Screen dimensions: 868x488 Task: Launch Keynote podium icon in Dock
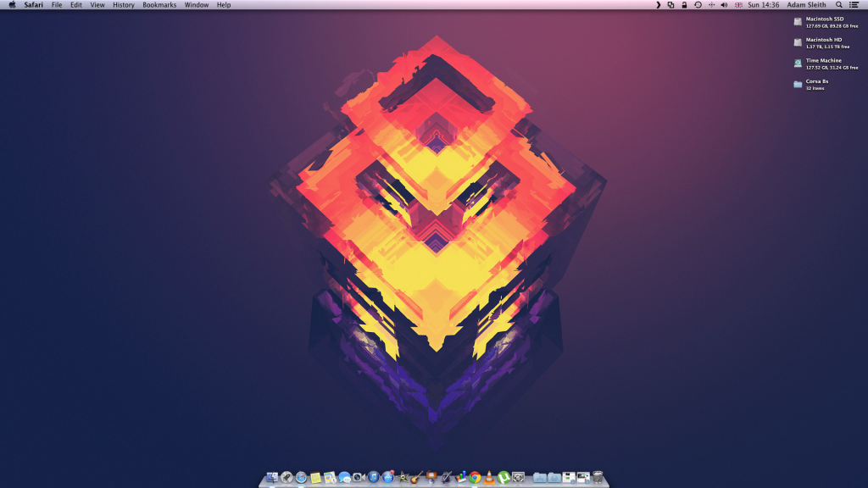point(431,476)
